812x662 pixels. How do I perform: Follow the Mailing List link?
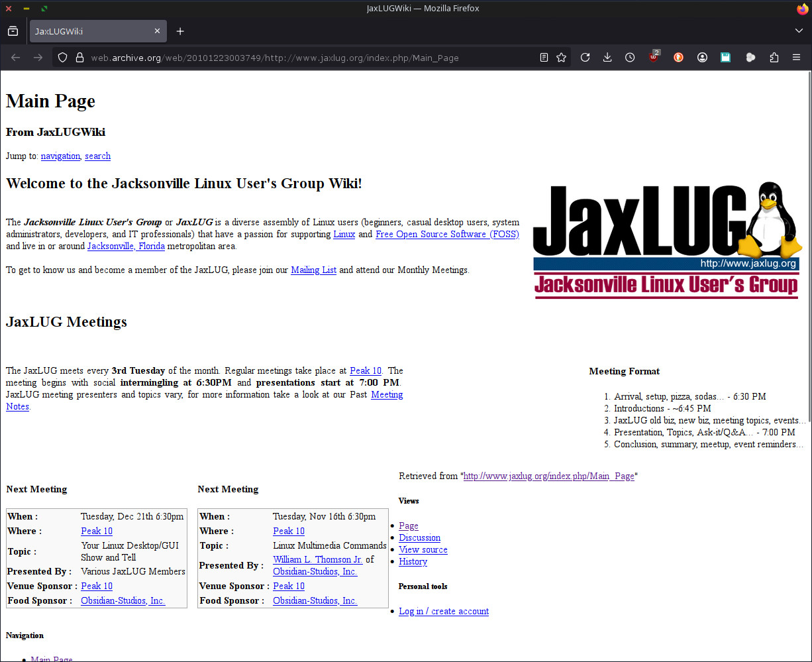point(313,270)
